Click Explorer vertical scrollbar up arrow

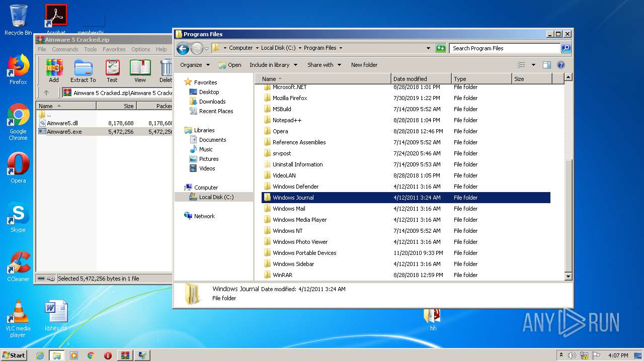click(569, 77)
